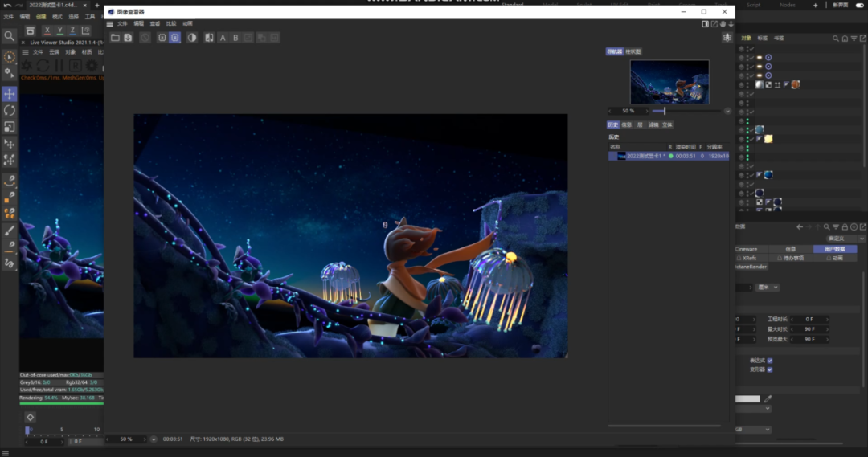The image size is (868, 457).
Task: Set image as A in compare toolbar
Action: click(223, 38)
